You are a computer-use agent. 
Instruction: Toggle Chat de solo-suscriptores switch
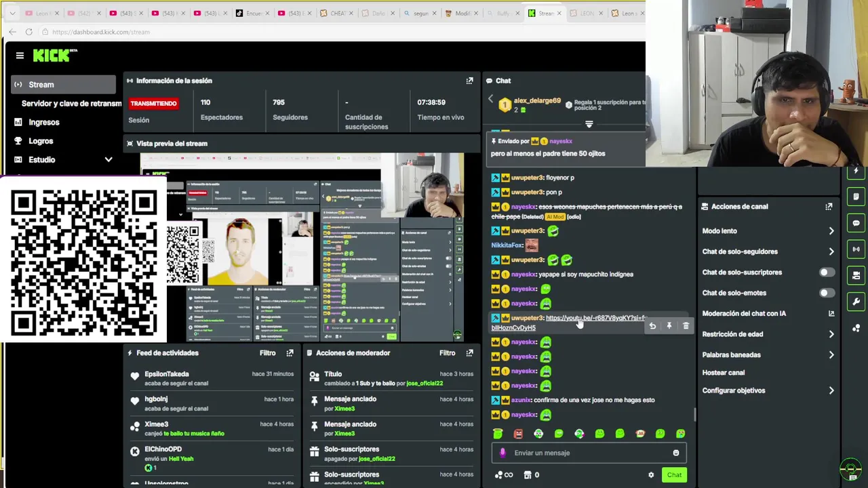click(x=827, y=272)
